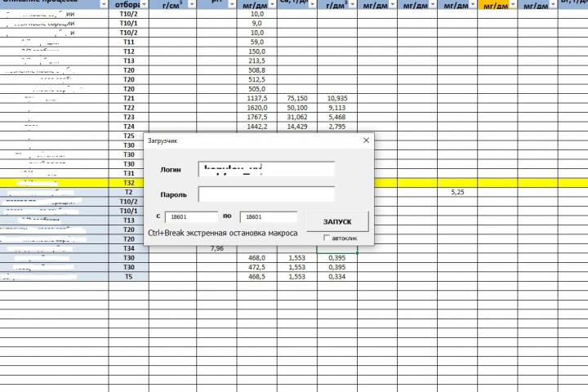The height and width of the screenshot is (392, 588).
Task: Open the filter arrow above the 7,96 value column
Action: (232, 5)
